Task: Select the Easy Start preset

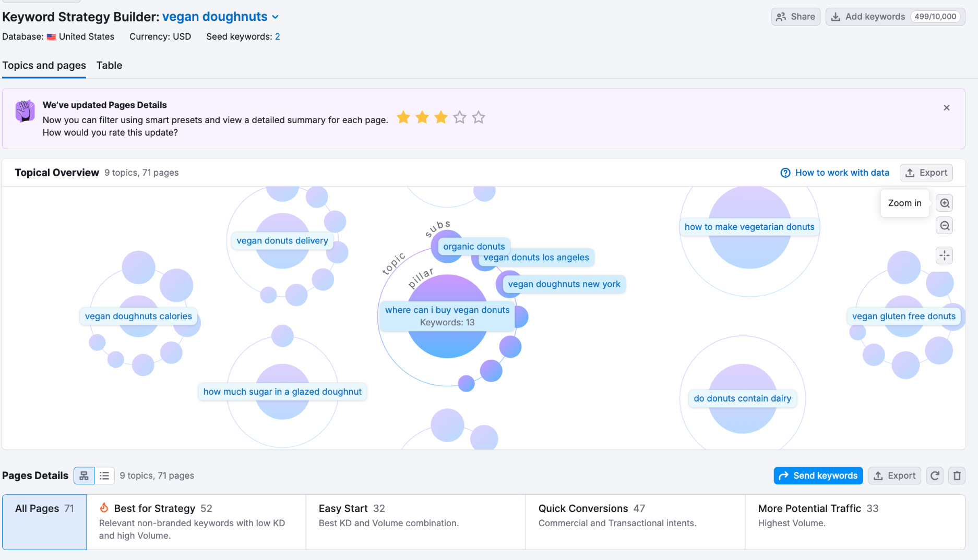Action: (x=416, y=522)
